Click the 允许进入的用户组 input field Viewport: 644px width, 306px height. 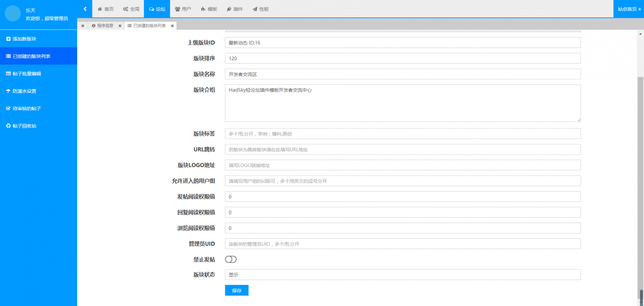(x=403, y=181)
